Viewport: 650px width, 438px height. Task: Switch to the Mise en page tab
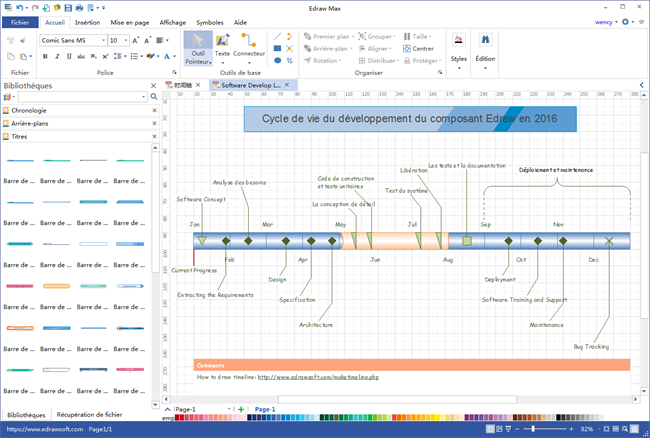130,20
